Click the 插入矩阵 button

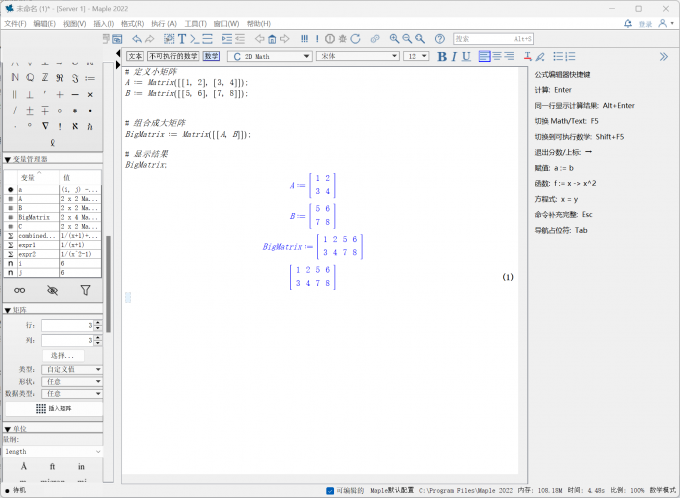54,408
